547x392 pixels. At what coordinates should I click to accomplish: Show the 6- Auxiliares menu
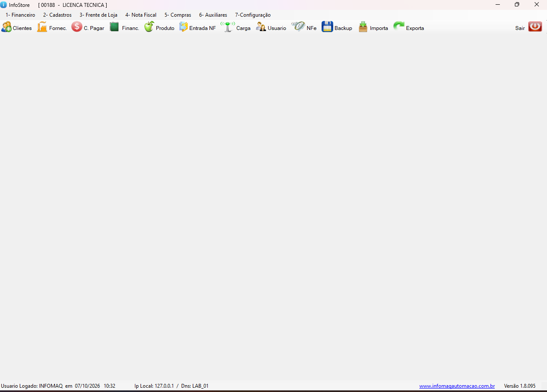(x=213, y=15)
